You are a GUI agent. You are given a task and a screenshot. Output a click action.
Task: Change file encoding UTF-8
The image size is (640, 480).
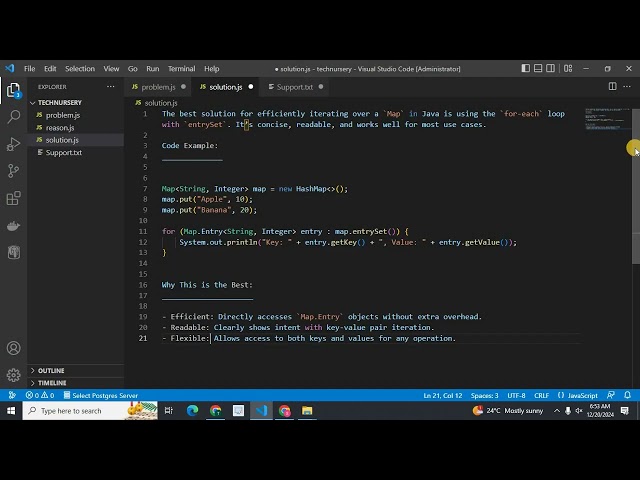pos(516,395)
